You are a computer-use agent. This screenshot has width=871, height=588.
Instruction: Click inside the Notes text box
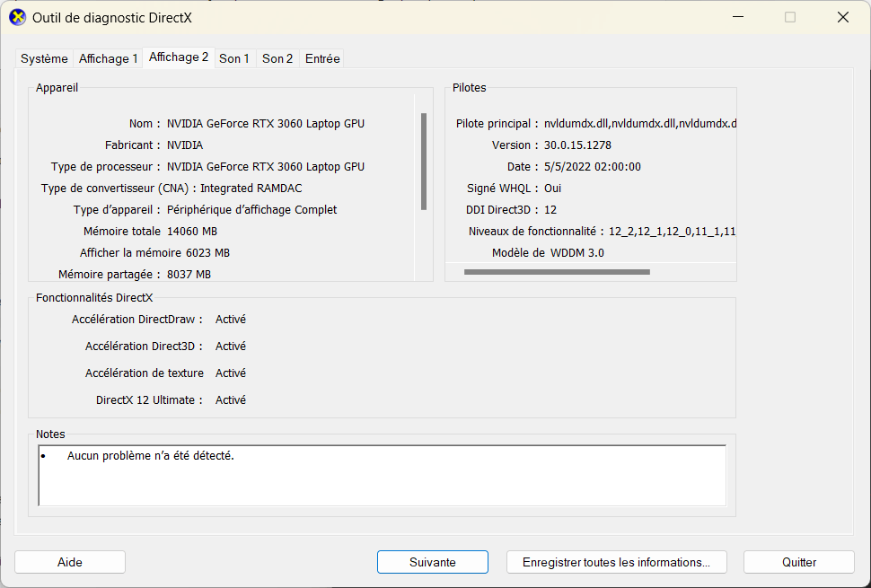383,475
